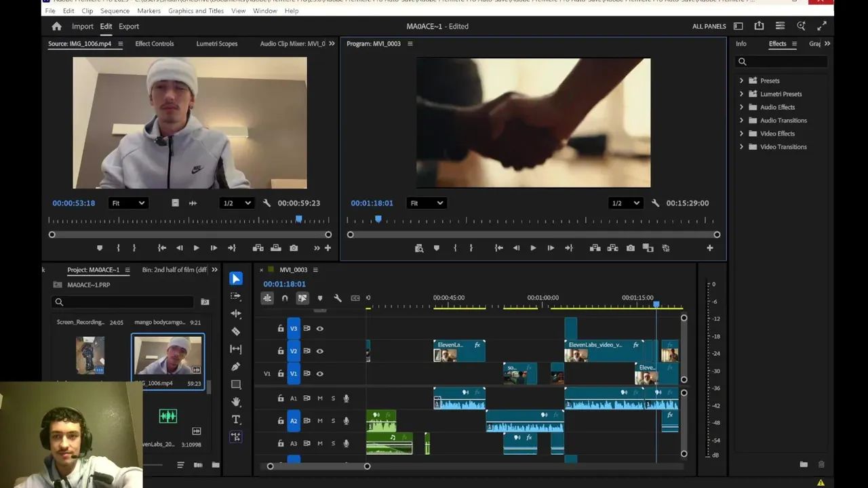Click Export Frame camera in Program monitor
The image size is (868, 488).
[630, 248]
